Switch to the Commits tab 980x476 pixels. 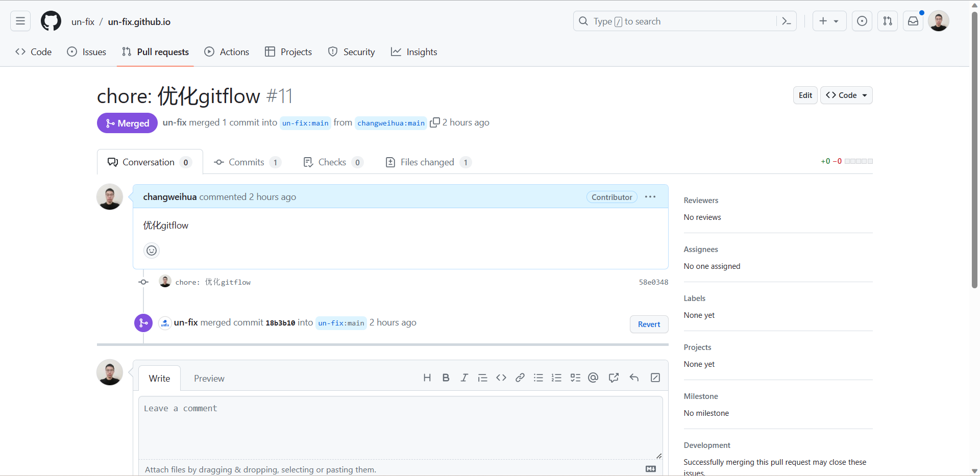pyautogui.click(x=247, y=162)
